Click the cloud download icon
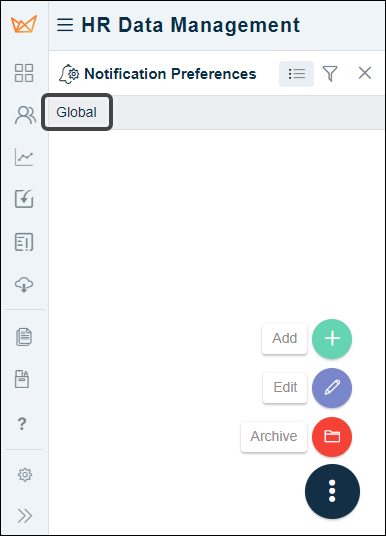386x536 pixels. pos(24,284)
